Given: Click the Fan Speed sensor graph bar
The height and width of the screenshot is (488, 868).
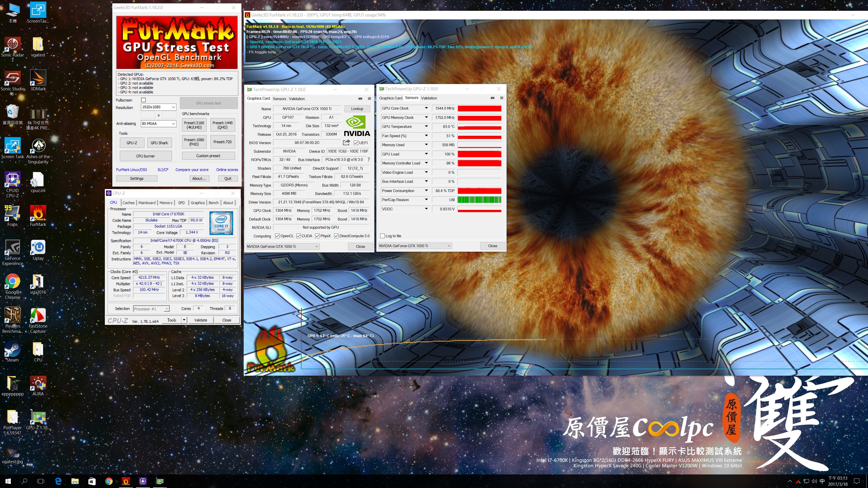Looking at the screenshot, I should (479, 136).
